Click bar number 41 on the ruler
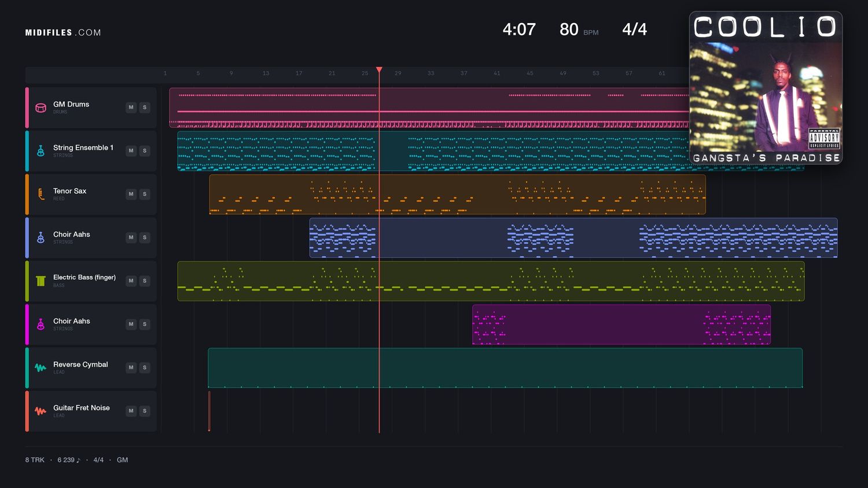This screenshot has height=488, width=868. (x=496, y=73)
